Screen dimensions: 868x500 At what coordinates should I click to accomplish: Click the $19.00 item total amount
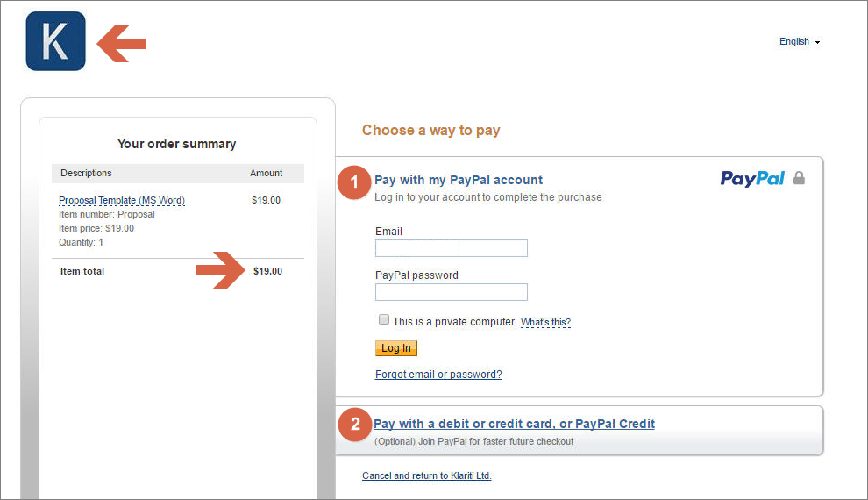[268, 271]
